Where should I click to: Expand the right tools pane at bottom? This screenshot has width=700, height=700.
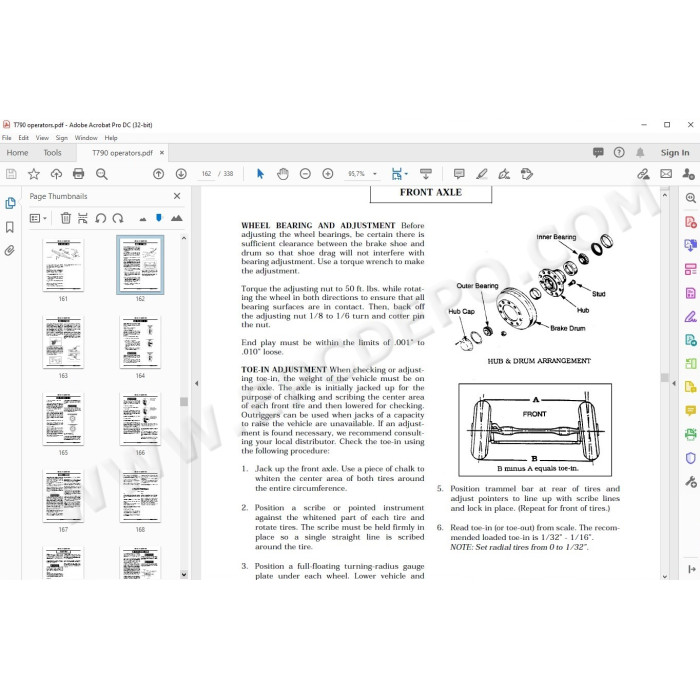(691, 569)
